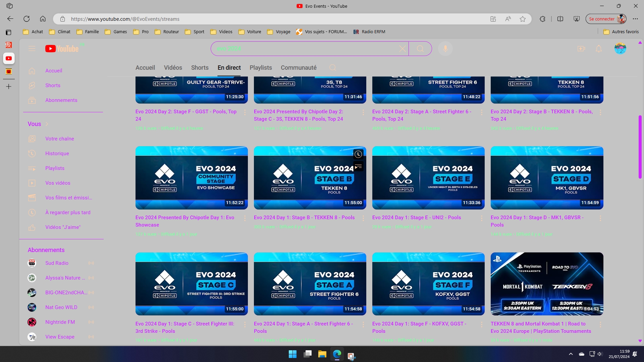This screenshot has width=644, height=362.
Task: Open Sud Radio subscription channel
Action: (x=57, y=263)
